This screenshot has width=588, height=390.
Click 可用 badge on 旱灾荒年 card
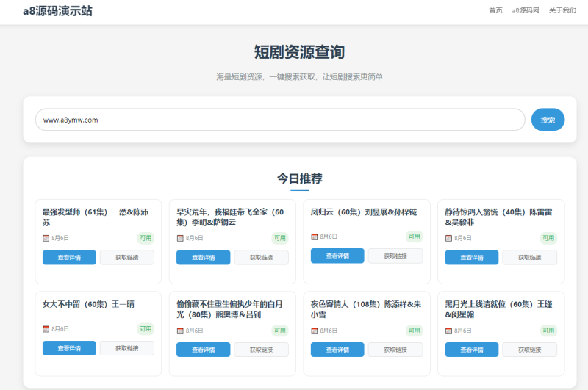[280, 238]
